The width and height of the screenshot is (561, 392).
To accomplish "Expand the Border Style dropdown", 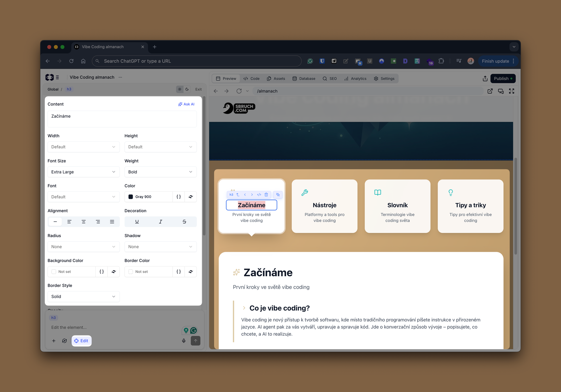I will (x=83, y=296).
